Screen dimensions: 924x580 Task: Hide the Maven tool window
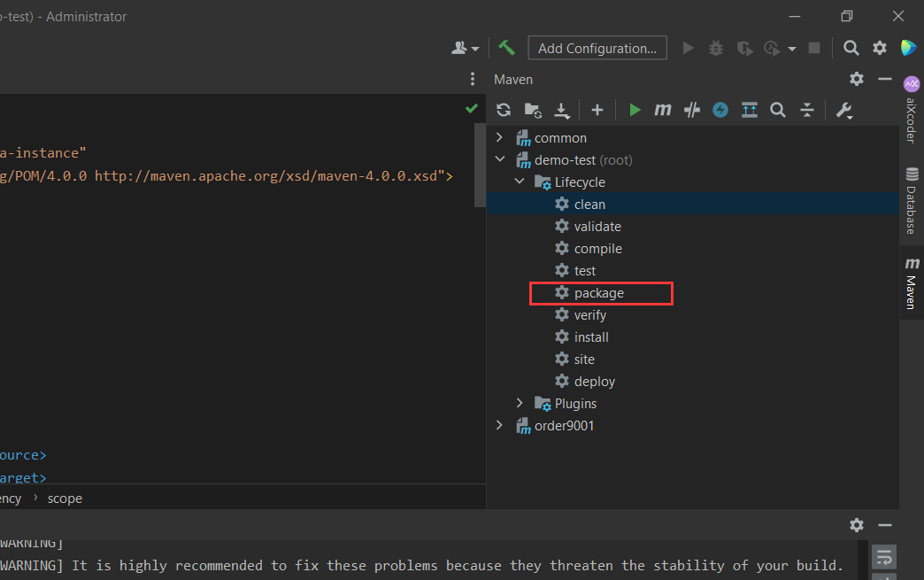click(884, 79)
